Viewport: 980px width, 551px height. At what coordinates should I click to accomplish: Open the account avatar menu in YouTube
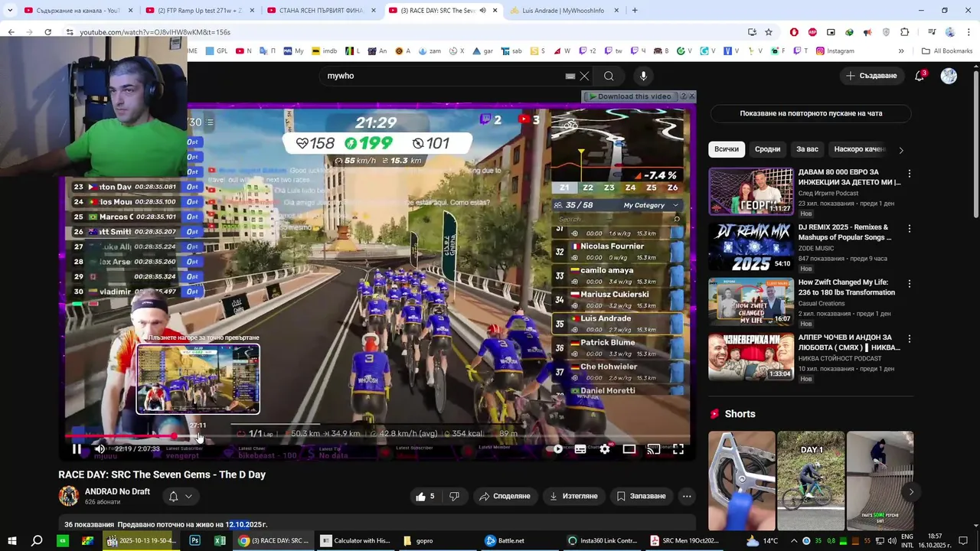949,76
